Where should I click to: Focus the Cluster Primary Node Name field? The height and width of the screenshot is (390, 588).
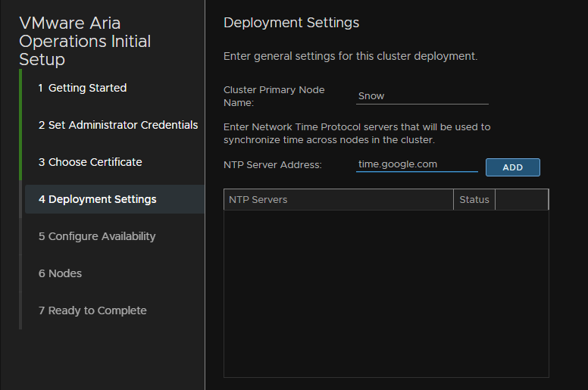(x=422, y=96)
